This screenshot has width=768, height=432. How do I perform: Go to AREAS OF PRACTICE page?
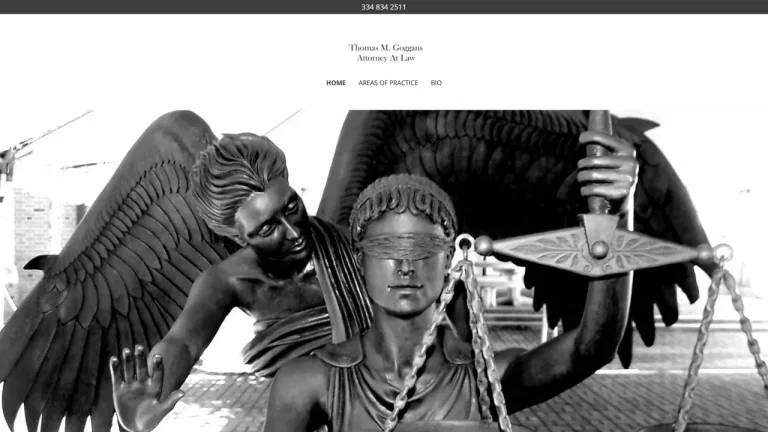(388, 83)
